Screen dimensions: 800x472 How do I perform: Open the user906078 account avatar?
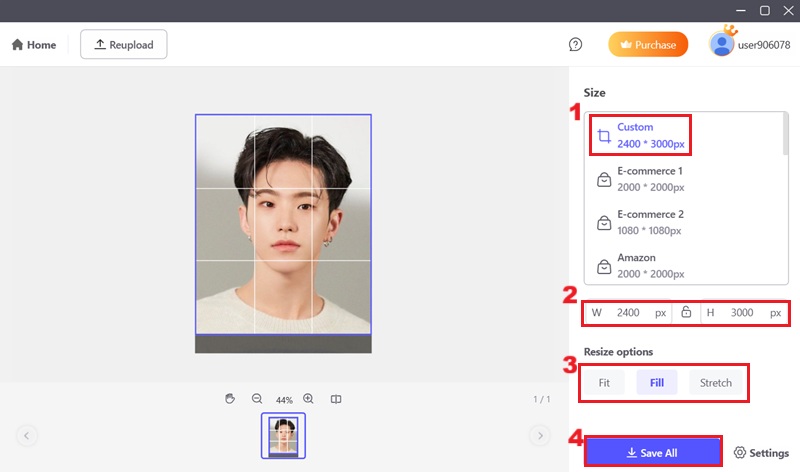(x=721, y=44)
